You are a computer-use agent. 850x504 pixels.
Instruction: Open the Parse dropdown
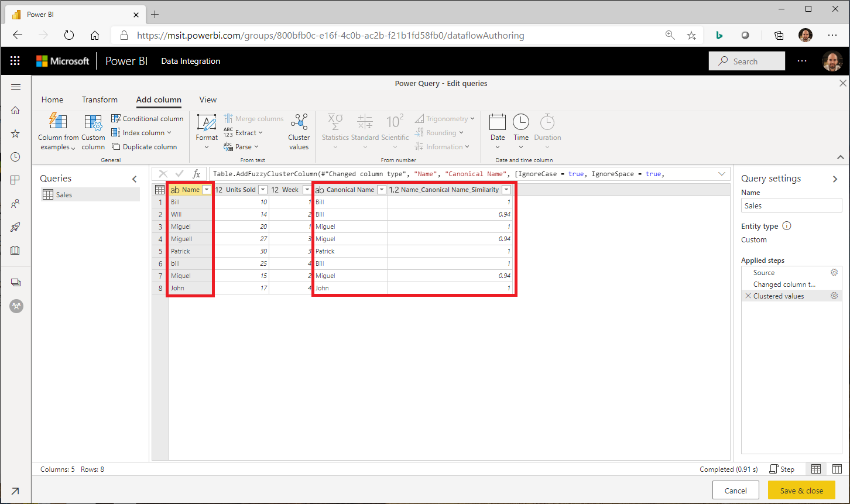tap(241, 146)
